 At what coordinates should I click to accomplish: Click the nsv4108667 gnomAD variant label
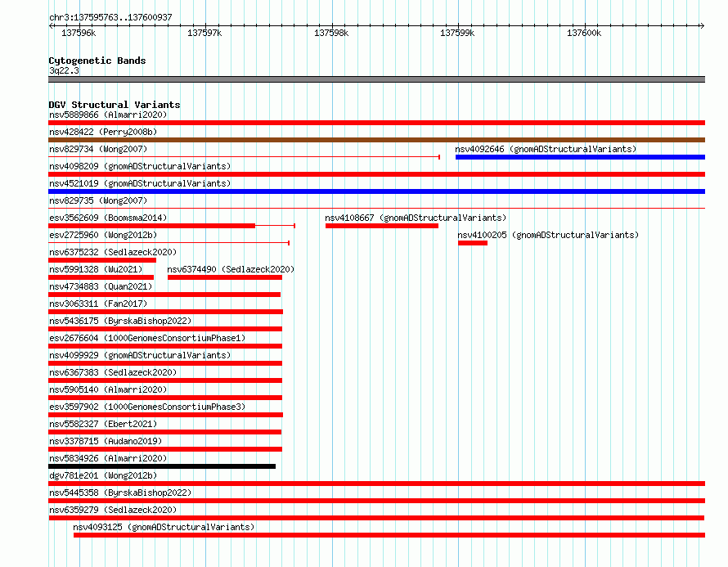pos(416,218)
